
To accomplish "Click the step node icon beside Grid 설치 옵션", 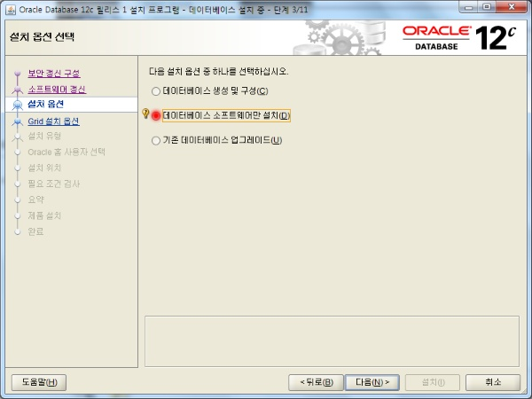I will click(x=18, y=121).
